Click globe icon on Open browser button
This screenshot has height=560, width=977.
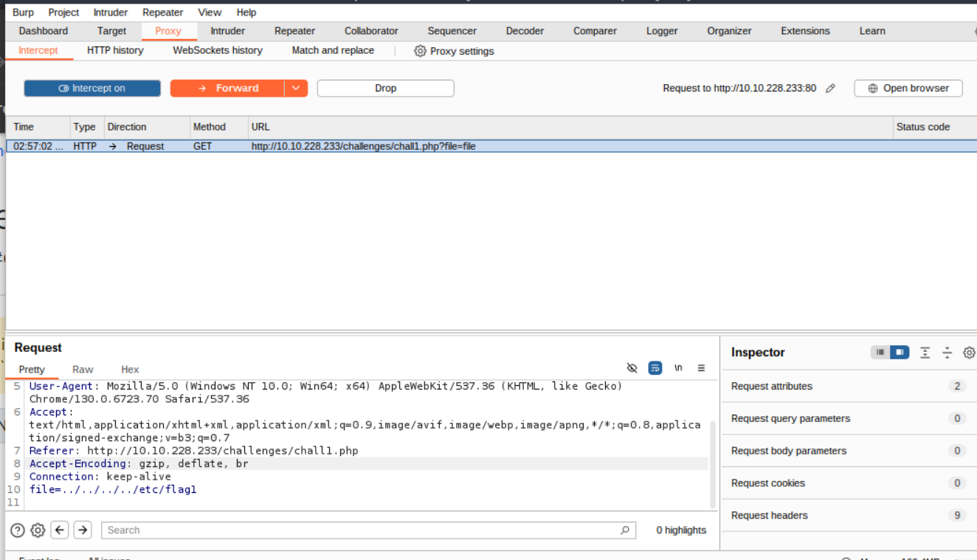click(873, 89)
